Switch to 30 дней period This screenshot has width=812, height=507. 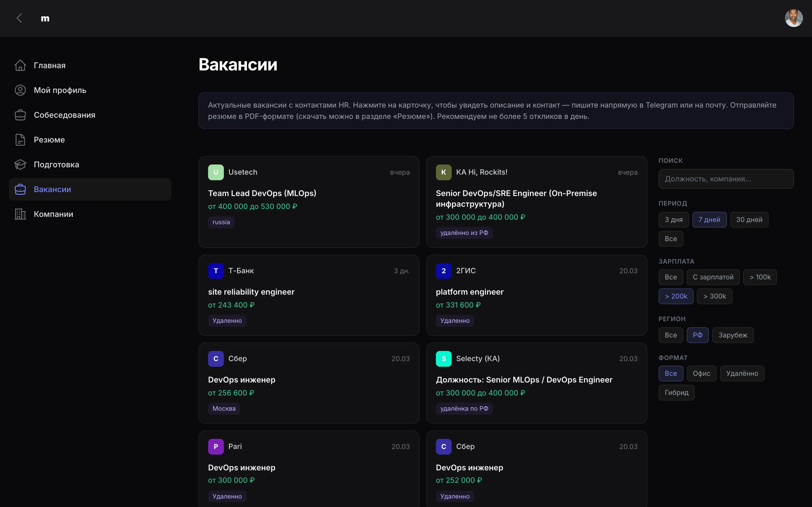(x=749, y=220)
